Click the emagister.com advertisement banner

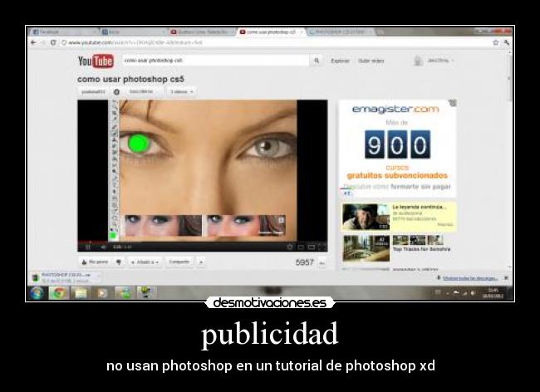[398, 148]
